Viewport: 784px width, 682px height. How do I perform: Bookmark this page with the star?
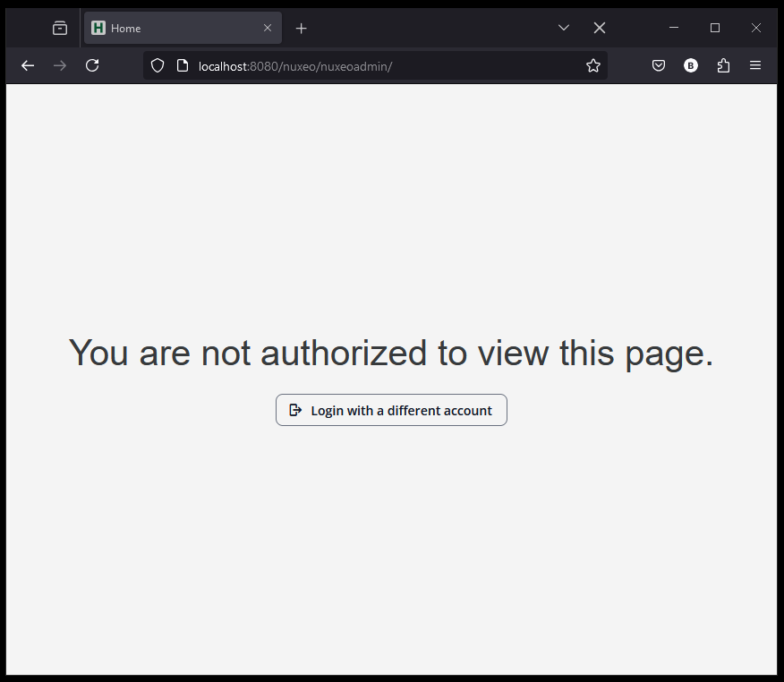click(592, 65)
